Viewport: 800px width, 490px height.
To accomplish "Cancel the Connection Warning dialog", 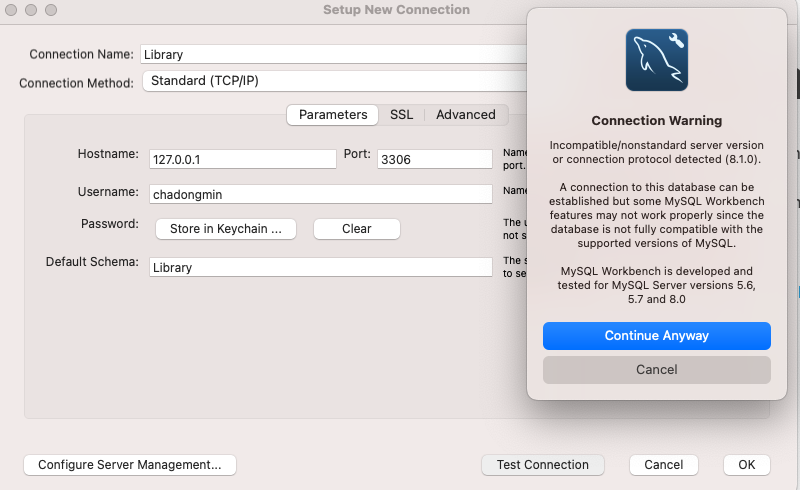I will tap(657, 370).
